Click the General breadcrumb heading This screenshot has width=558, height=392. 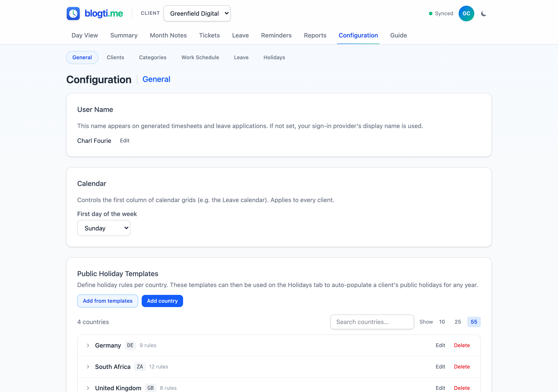click(156, 79)
